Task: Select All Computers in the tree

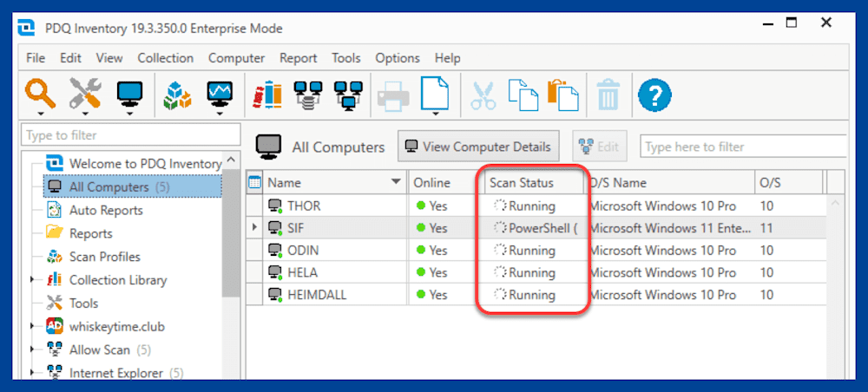Action: tap(132, 186)
